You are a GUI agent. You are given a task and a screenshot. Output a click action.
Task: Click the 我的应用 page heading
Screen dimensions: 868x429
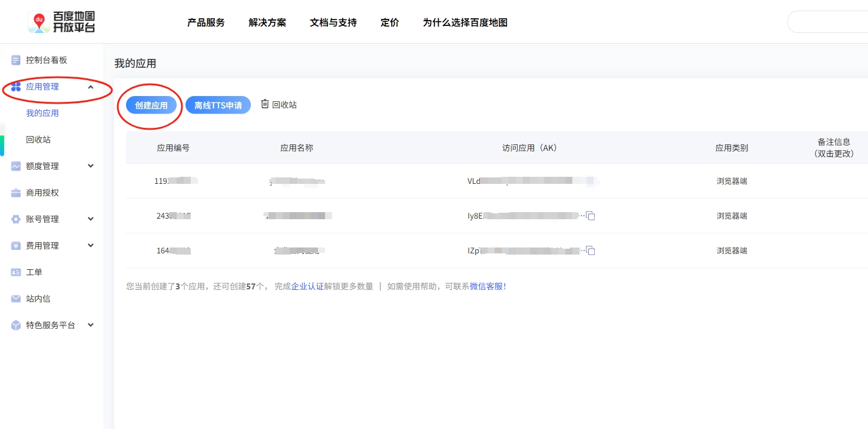coord(135,64)
